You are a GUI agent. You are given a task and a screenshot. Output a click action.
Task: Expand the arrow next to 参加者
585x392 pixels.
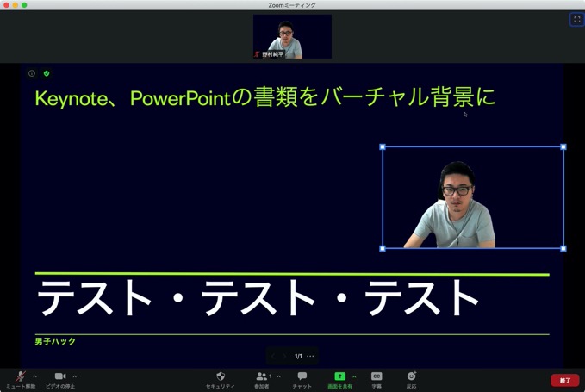click(278, 376)
